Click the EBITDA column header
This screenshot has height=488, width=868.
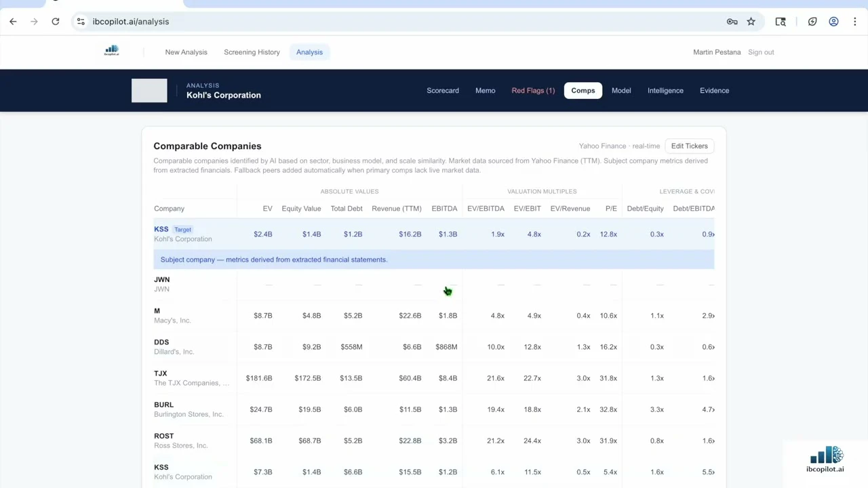click(x=444, y=209)
